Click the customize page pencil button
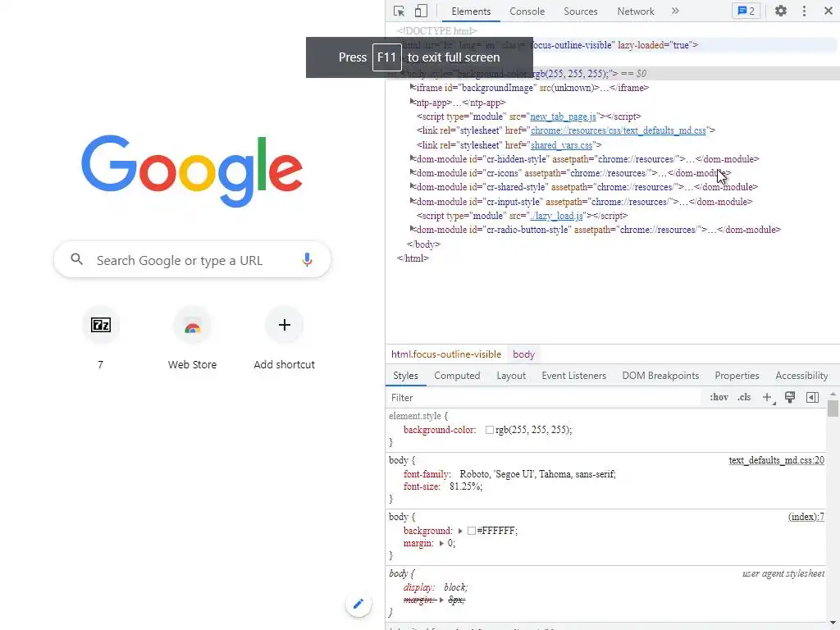 click(x=358, y=604)
